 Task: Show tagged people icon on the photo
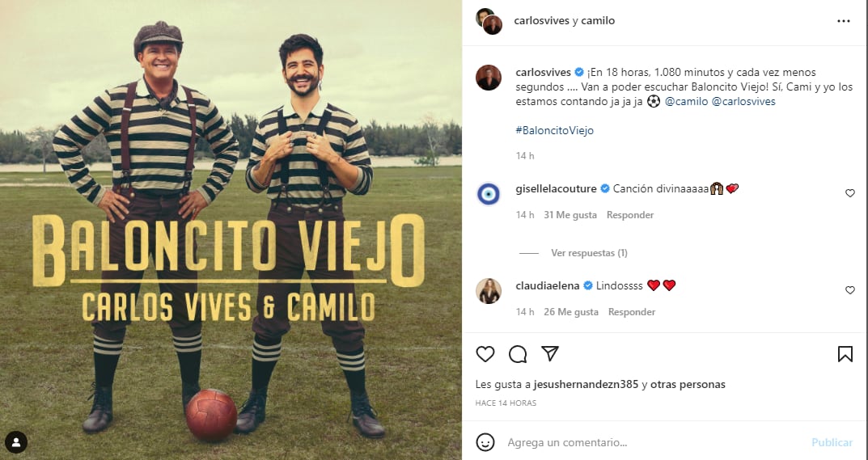[16, 442]
